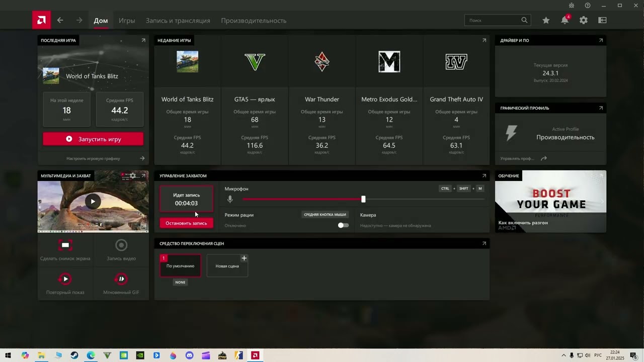Open the Boost Your Game tutorial banner
The width and height of the screenshot is (644, 362).
pyautogui.click(x=550, y=201)
